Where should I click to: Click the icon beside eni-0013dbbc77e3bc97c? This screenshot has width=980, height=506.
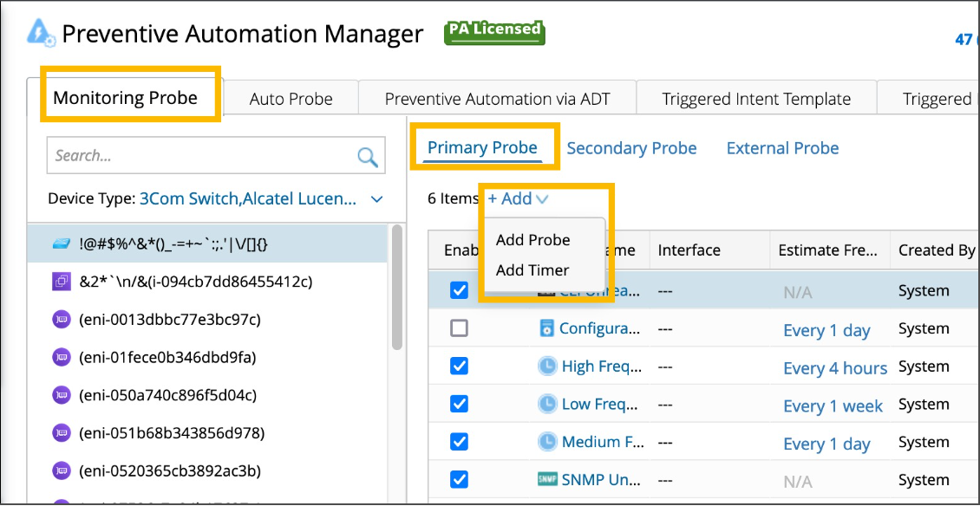coord(62,320)
